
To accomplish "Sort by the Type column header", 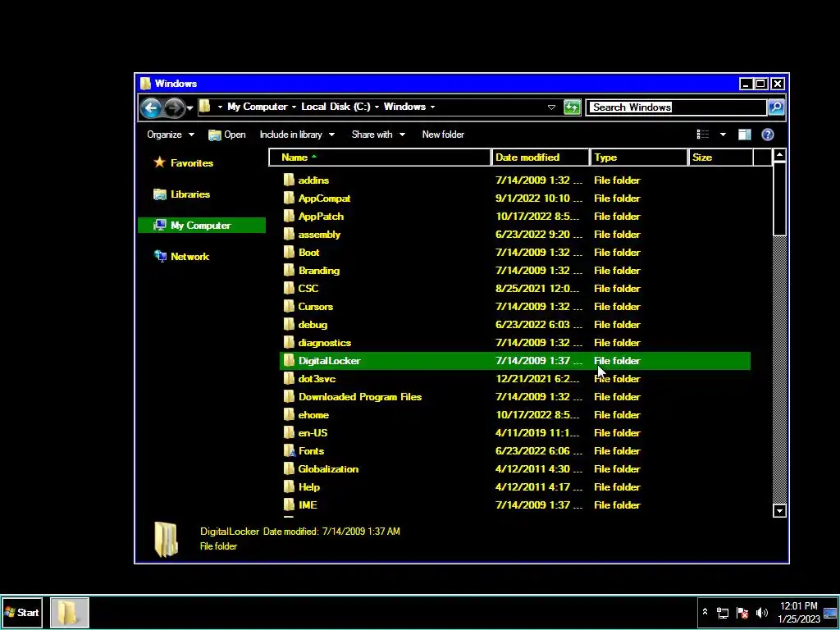I will pos(639,157).
